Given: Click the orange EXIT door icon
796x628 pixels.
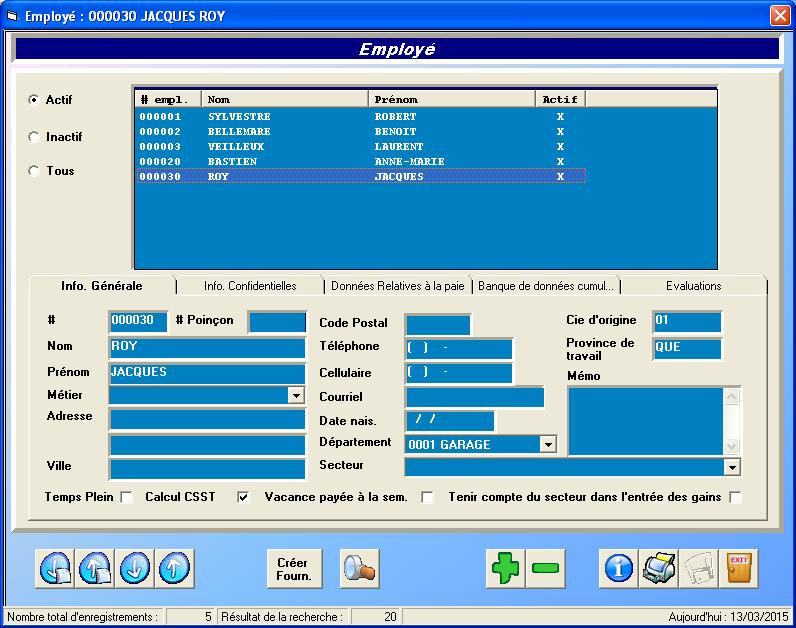Looking at the screenshot, I should click(x=741, y=568).
